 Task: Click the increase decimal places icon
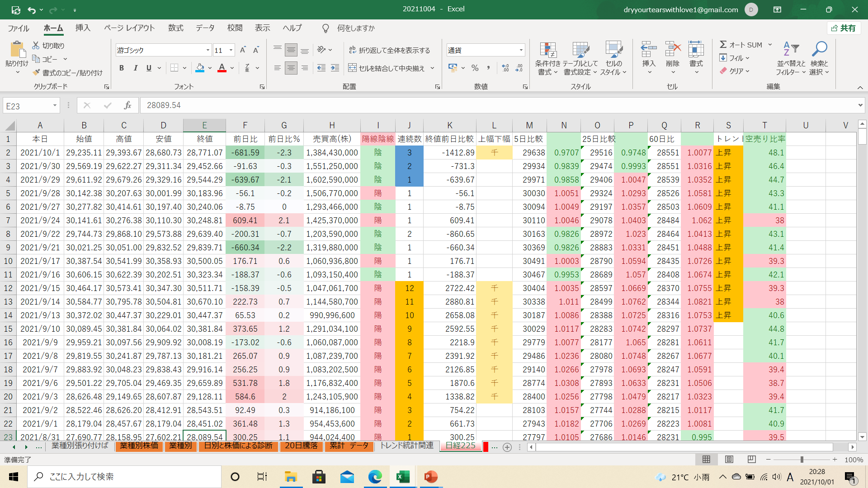click(505, 68)
